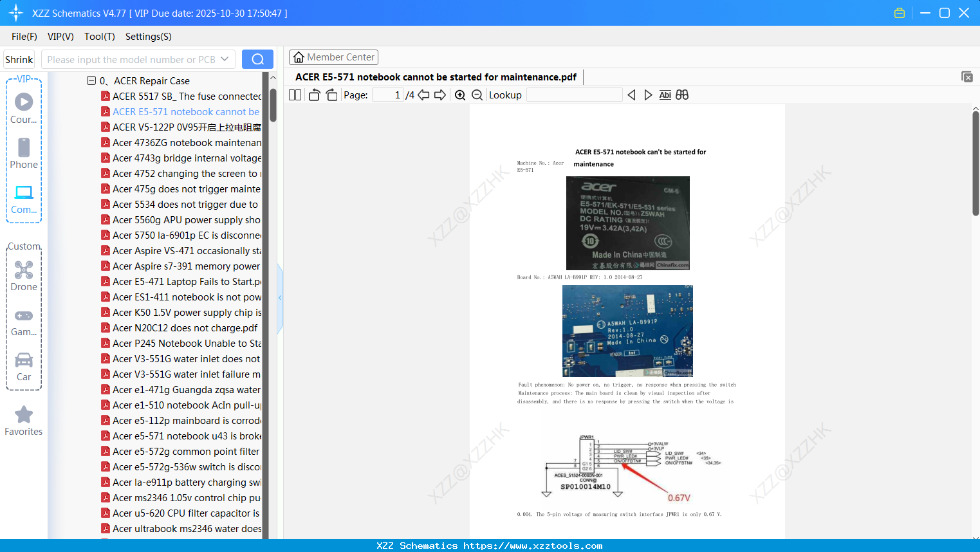The height and width of the screenshot is (552, 980).
Task: Open the Game console category
Action: click(x=24, y=322)
